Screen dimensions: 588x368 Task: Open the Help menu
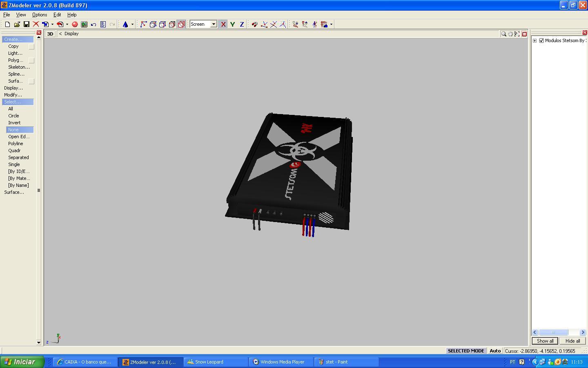point(72,15)
